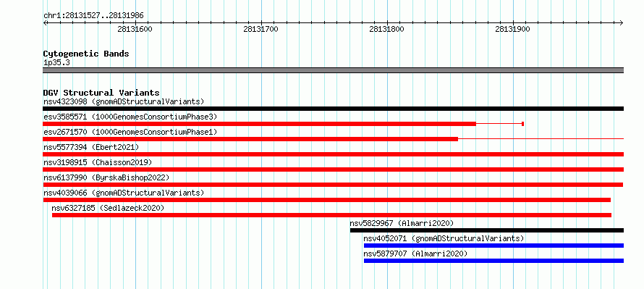Click the 28131900 ruler position label
The height and width of the screenshot is (289, 644).
tap(512, 29)
